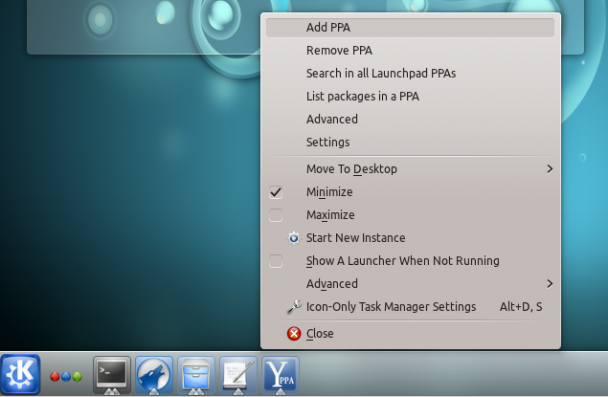608x397 pixels.
Task: Open the terminal from taskbar
Action: (112, 375)
